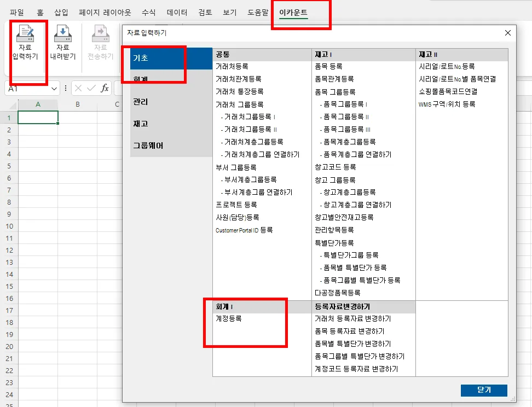Image resolution: width=532 pixels, height=407 pixels.
Task: Open the three-dot options beside the Name Box
Action: tap(66, 88)
